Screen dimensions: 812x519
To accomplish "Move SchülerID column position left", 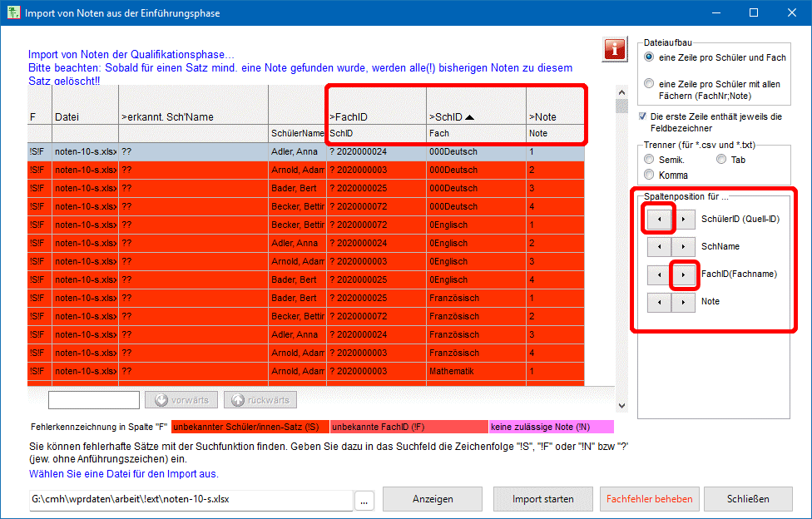I will 659,220.
